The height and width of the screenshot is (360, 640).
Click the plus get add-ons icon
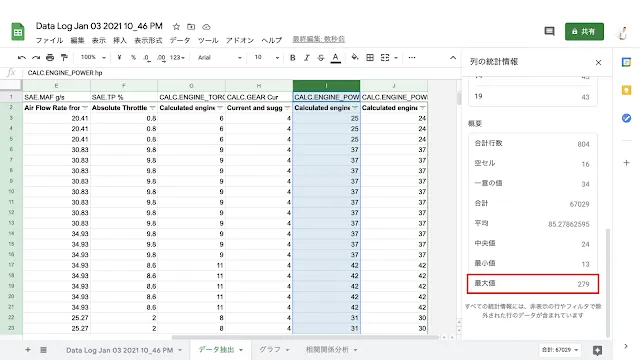(626, 162)
